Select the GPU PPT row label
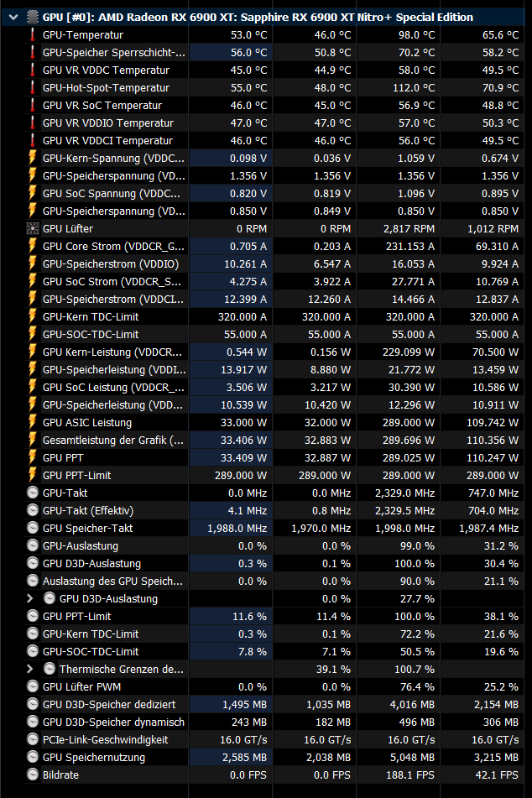 63,457
